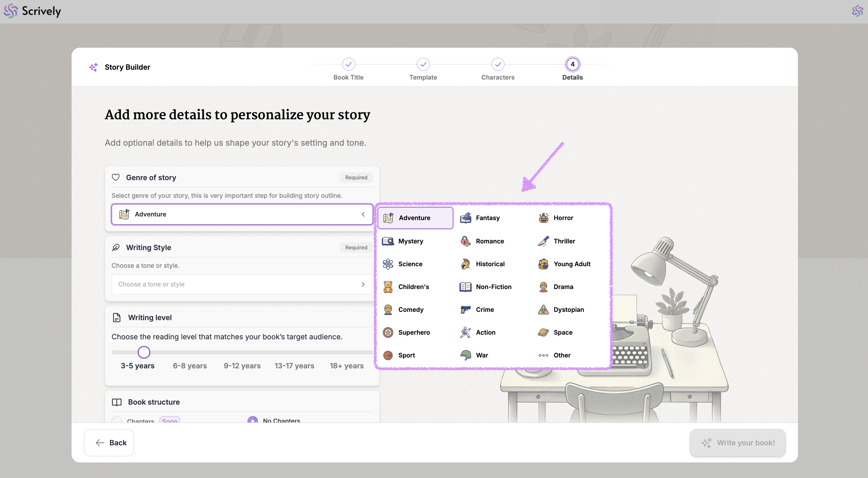This screenshot has width=868, height=478.
Task: Select the Space planet icon
Action: [x=543, y=332]
